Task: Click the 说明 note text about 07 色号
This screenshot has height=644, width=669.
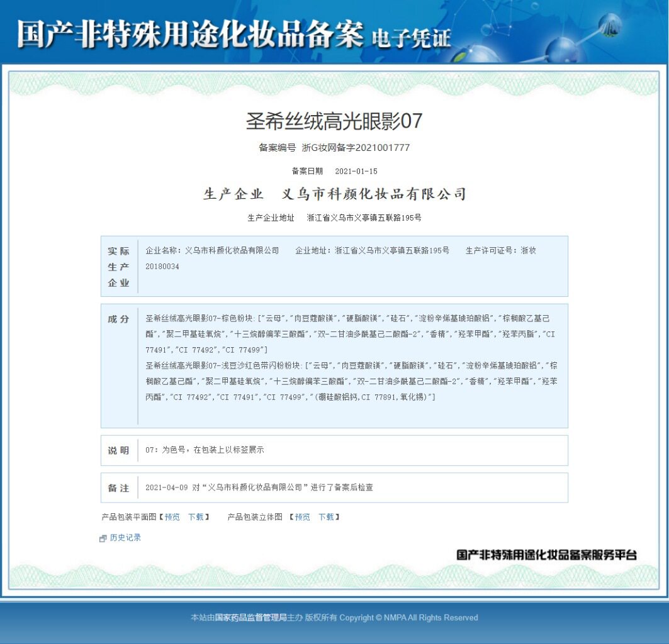Action: (205, 450)
